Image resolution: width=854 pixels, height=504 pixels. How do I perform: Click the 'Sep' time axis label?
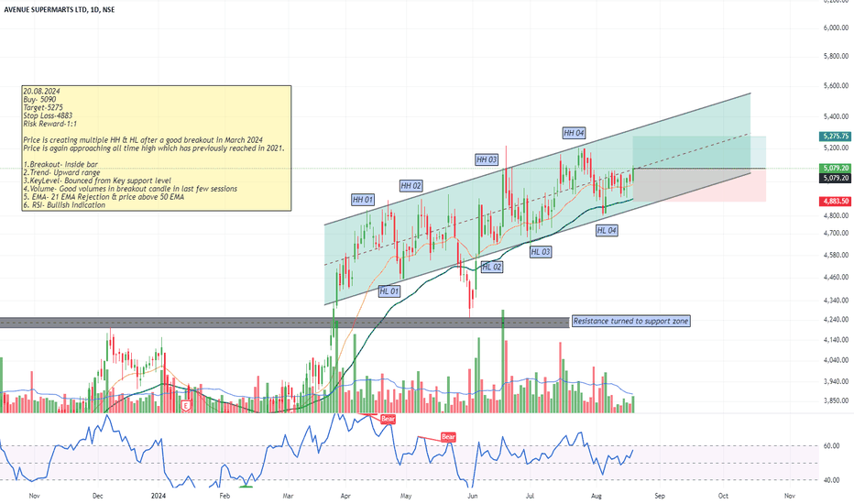point(660,496)
